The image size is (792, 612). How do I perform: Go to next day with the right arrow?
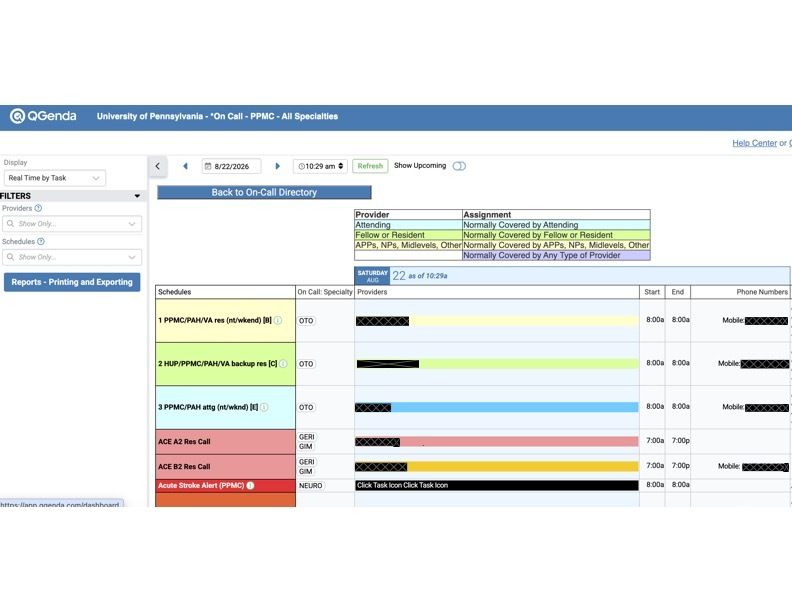tap(277, 166)
